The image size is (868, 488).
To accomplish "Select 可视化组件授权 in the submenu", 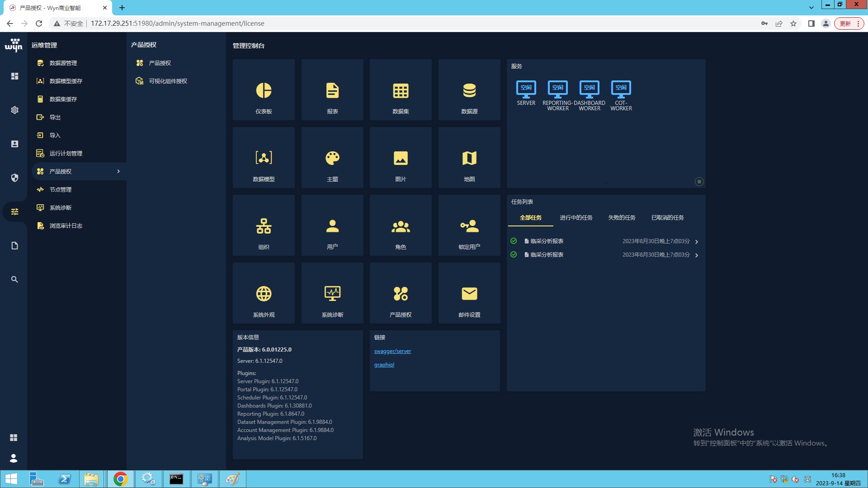I will [x=168, y=81].
